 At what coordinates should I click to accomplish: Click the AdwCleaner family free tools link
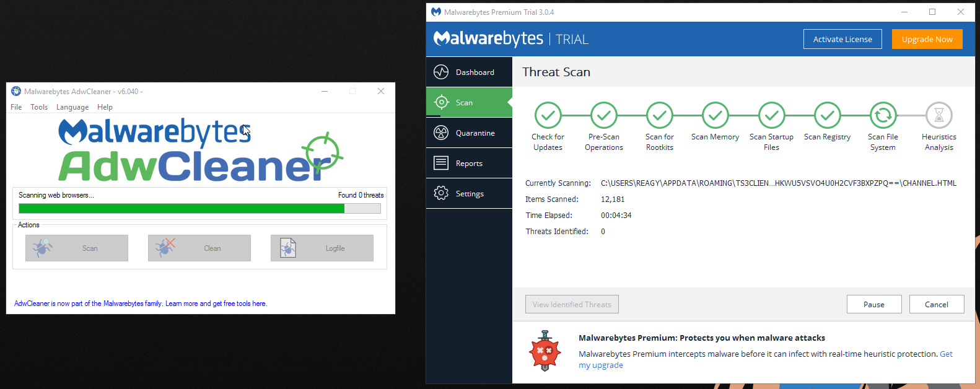[x=141, y=304]
